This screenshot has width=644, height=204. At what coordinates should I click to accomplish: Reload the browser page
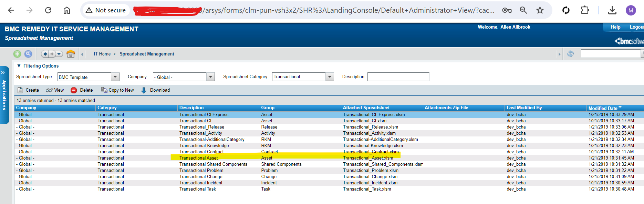48,10
